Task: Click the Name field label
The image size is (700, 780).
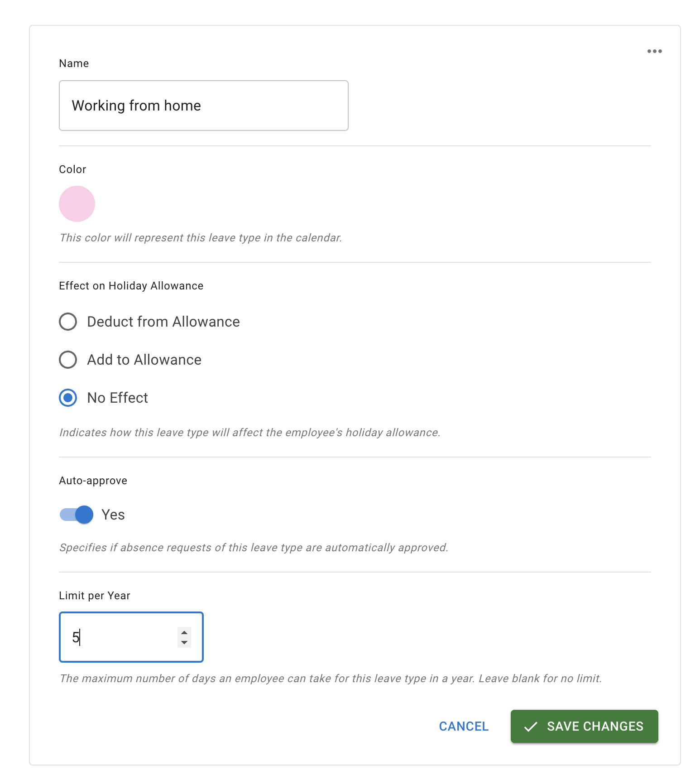Action: tap(74, 63)
